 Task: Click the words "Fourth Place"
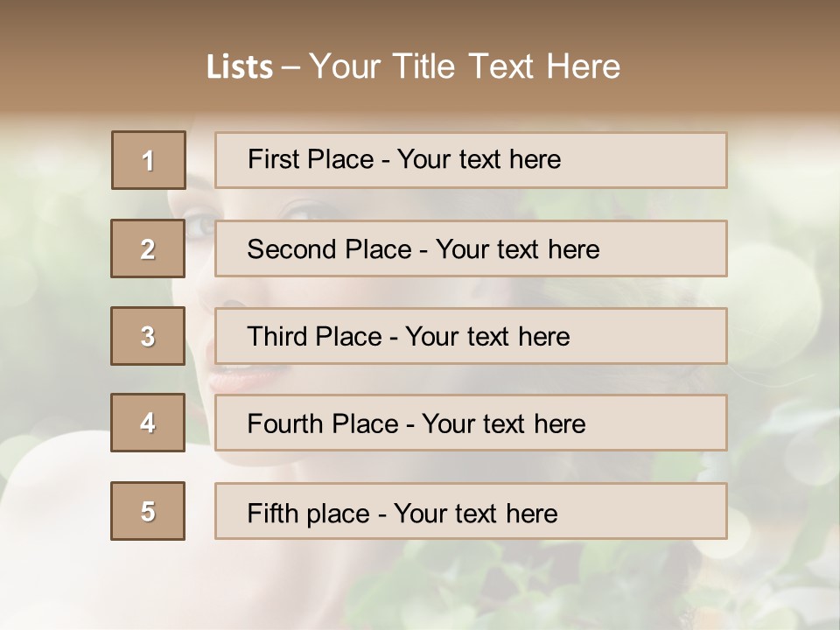322,424
